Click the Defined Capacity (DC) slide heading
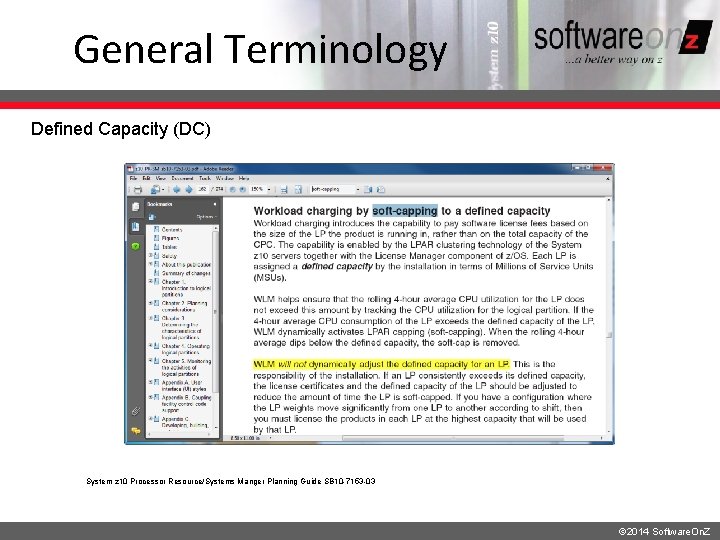Screen dimensions: 720x540 pyautogui.click(x=120, y=129)
